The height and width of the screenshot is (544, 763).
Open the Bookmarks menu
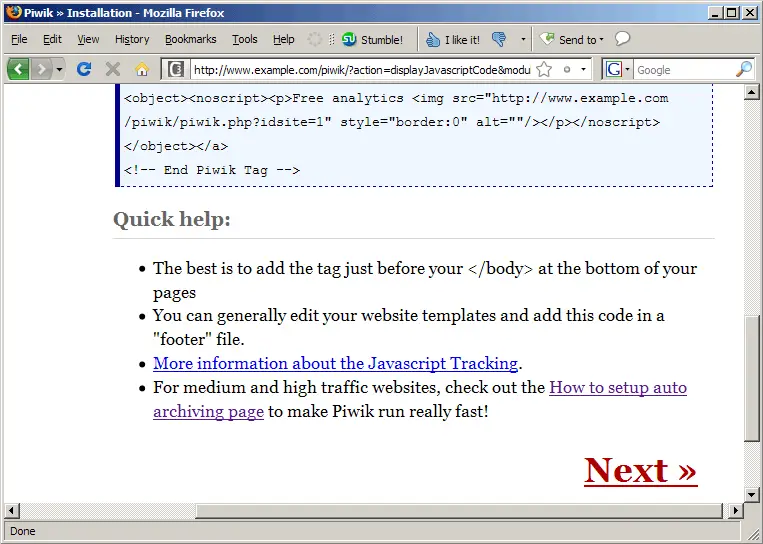[x=190, y=40]
